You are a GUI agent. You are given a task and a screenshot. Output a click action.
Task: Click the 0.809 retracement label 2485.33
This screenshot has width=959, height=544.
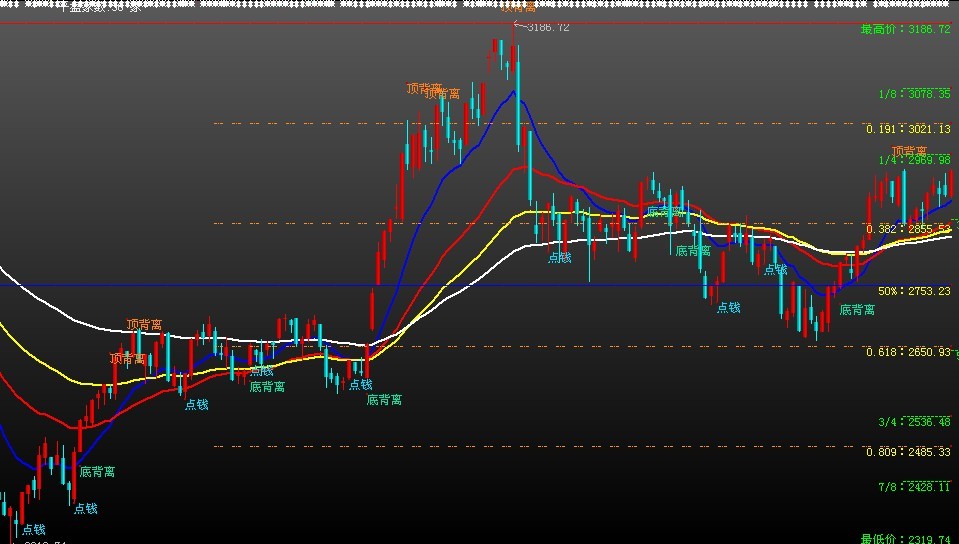tap(908, 452)
